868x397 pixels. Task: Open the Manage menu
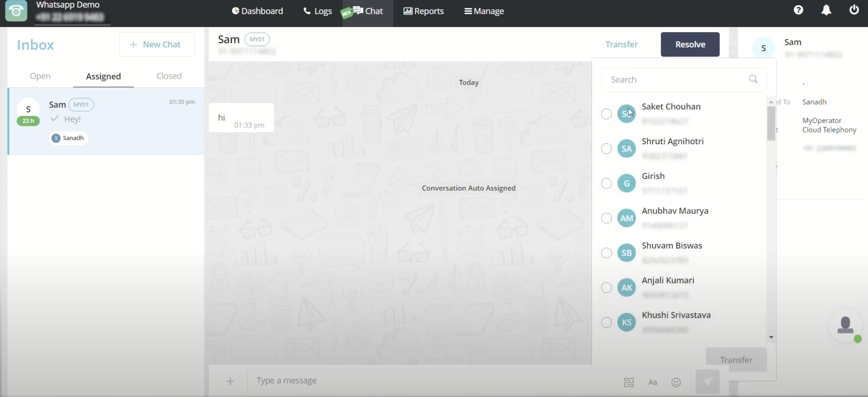pos(484,11)
